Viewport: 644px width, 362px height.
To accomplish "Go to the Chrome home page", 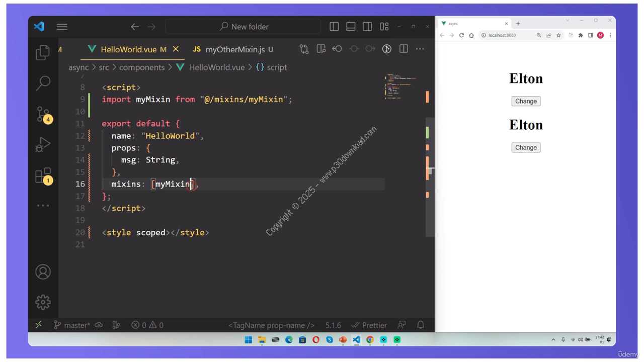I will coord(471,35).
